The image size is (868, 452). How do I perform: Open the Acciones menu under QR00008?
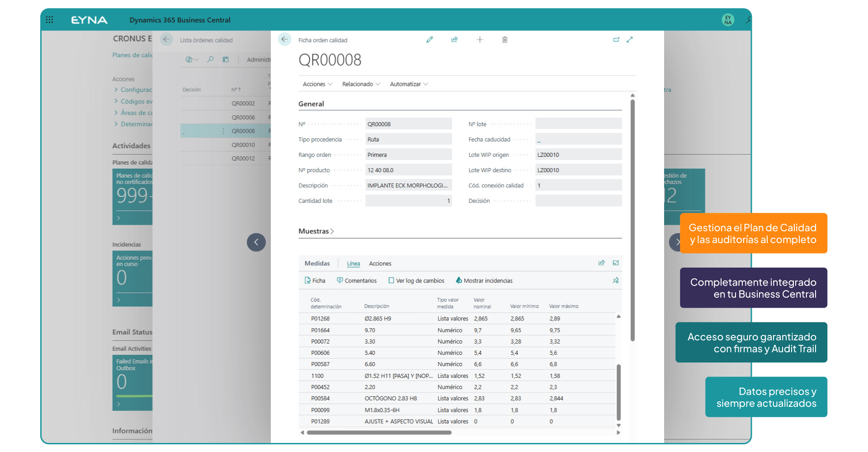(x=317, y=84)
